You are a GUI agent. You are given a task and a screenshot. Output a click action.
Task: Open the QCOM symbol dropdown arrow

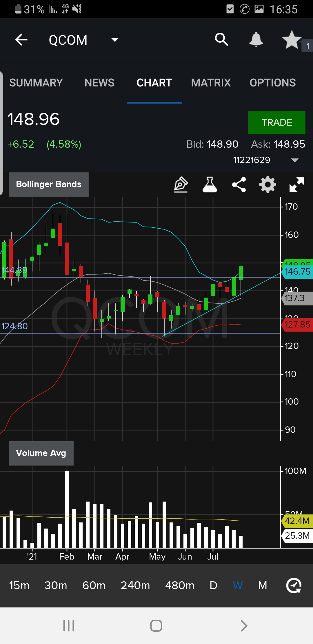pos(115,40)
